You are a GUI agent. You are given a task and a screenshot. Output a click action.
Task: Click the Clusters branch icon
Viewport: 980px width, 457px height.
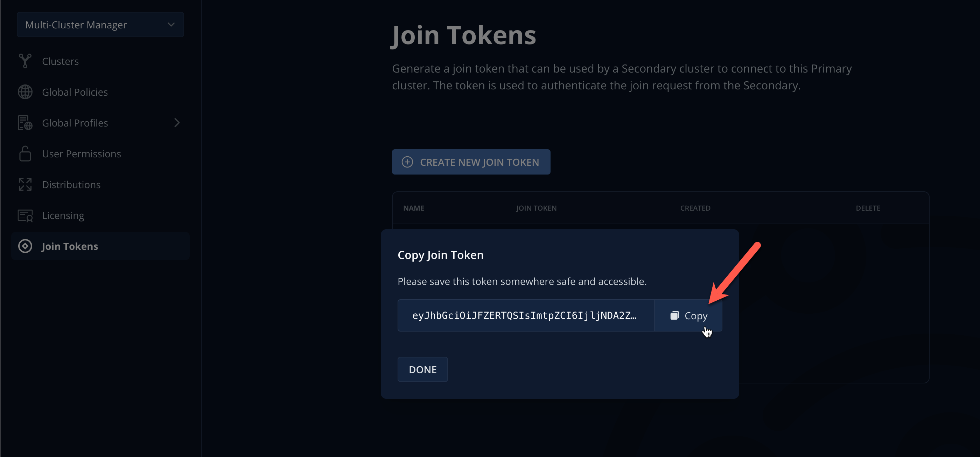(x=25, y=61)
